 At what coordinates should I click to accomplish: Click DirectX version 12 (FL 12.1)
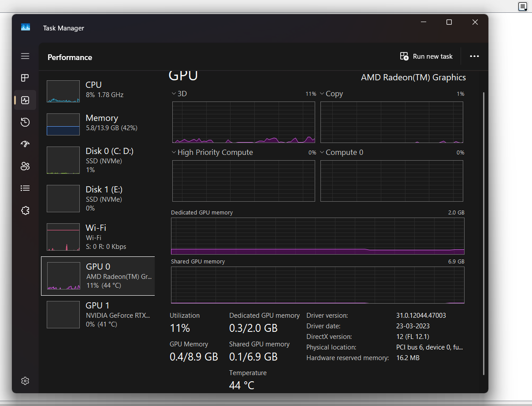click(x=413, y=337)
